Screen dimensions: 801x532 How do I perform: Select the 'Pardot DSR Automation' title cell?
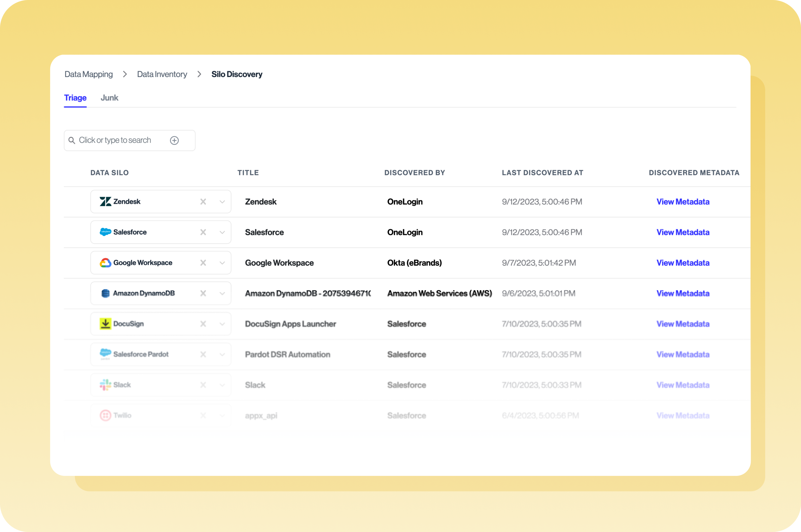point(287,354)
